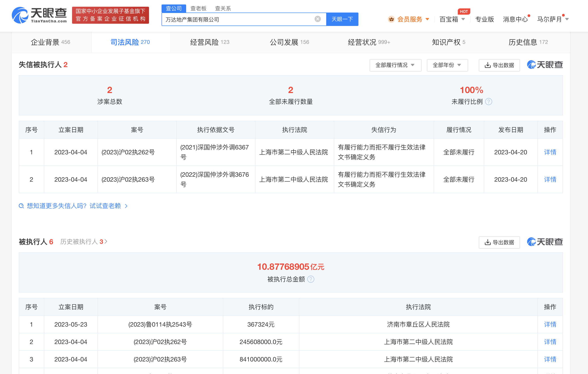Click the (2022)深国仲涉外调3676号 cell
Image resolution: width=588 pixels, height=374 pixels.
click(x=216, y=179)
